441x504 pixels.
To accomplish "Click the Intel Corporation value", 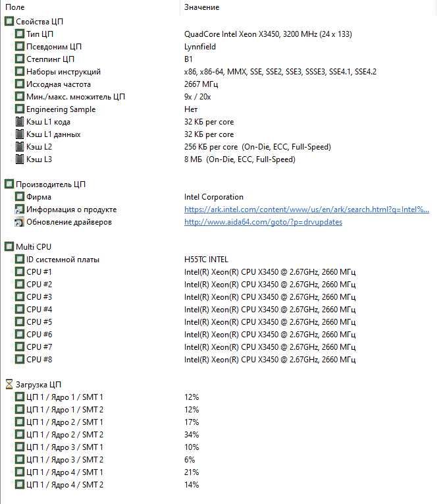I will click(214, 197).
